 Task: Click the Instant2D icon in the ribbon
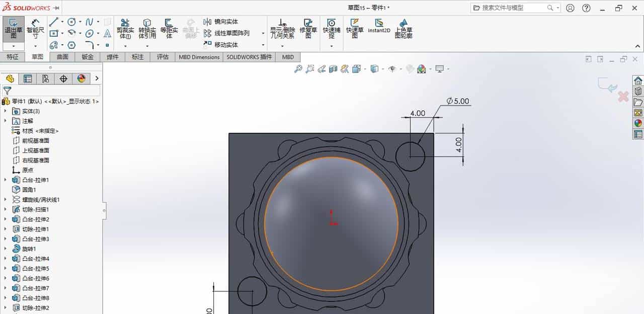click(x=379, y=25)
